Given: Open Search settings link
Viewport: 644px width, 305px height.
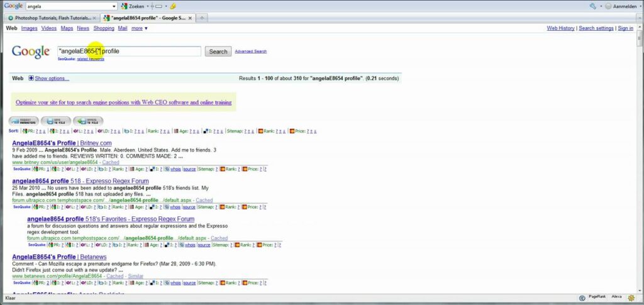Looking at the screenshot, I should click(596, 28).
